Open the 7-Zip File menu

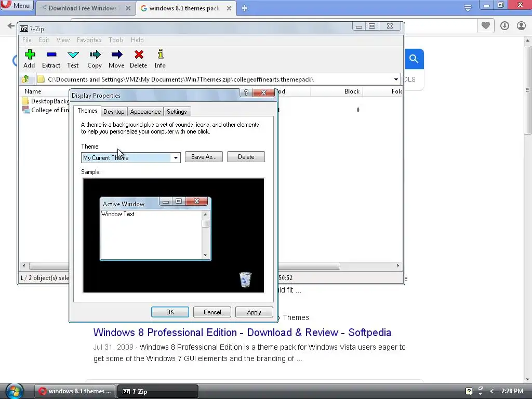point(27,40)
